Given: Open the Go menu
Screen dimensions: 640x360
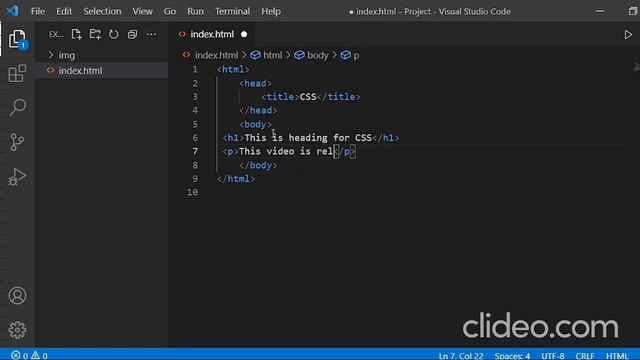Looking at the screenshot, I should [170, 11].
